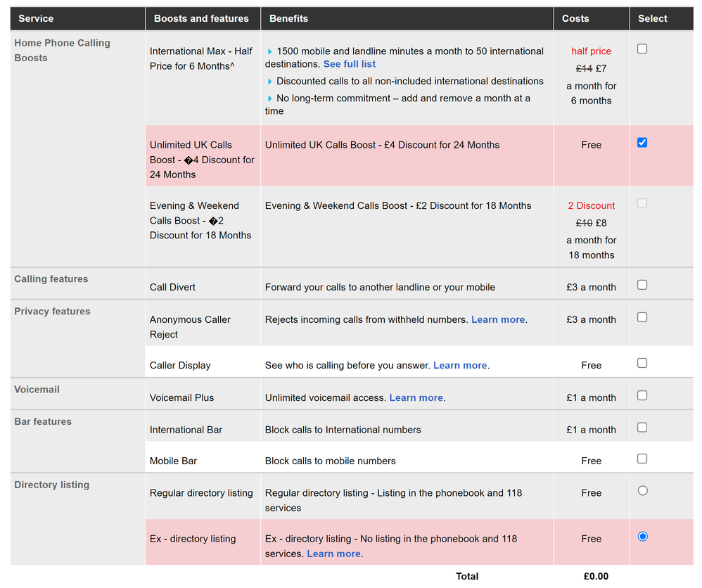
Task: Tick the International Max boost checkbox
Action: tap(642, 49)
